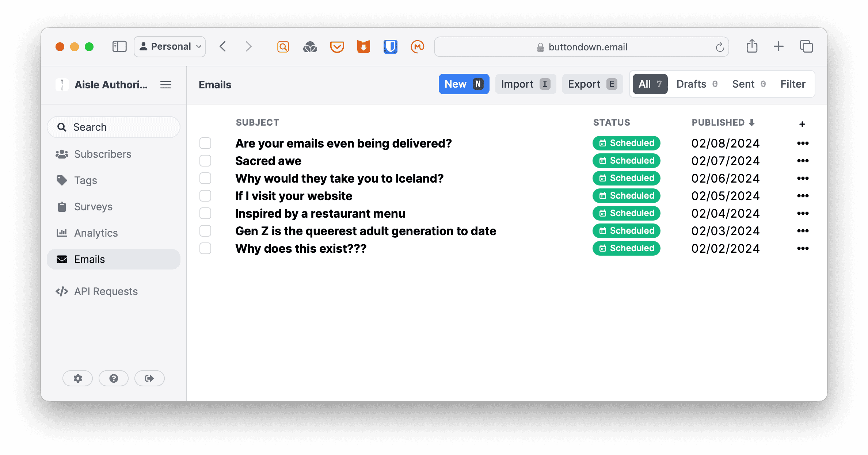Expand the hamburger menu beside Aisle Authori...
This screenshot has height=455, width=868.
point(166,85)
